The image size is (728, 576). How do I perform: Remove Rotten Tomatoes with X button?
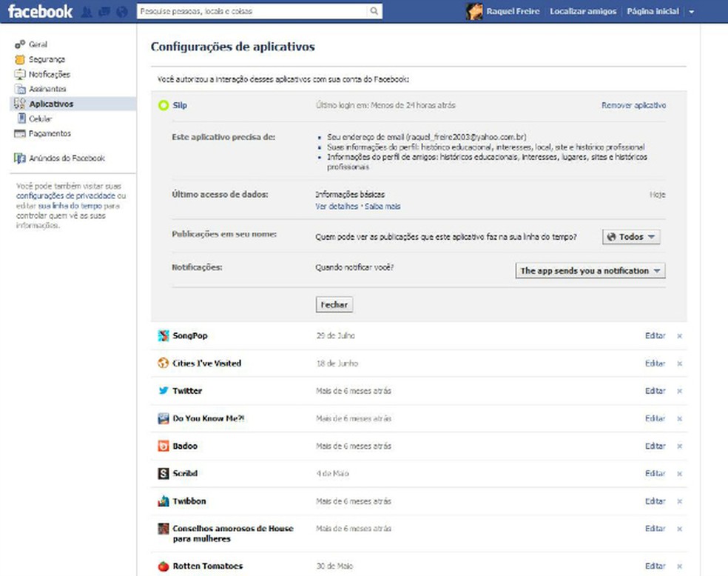[679, 566]
